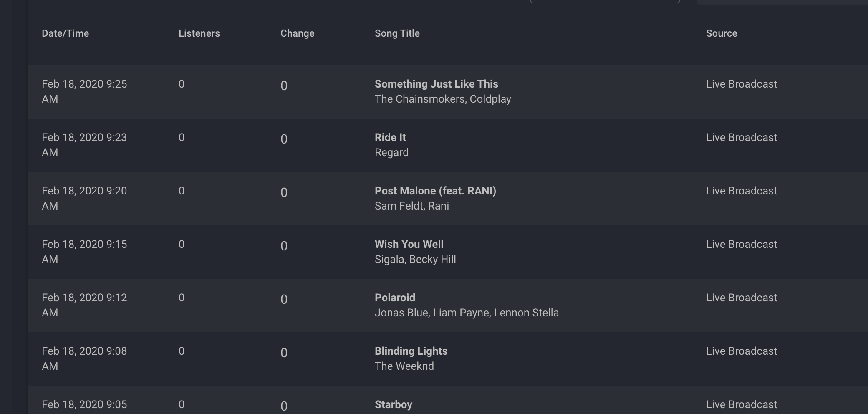Click the Source column header

(x=722, y=33)
